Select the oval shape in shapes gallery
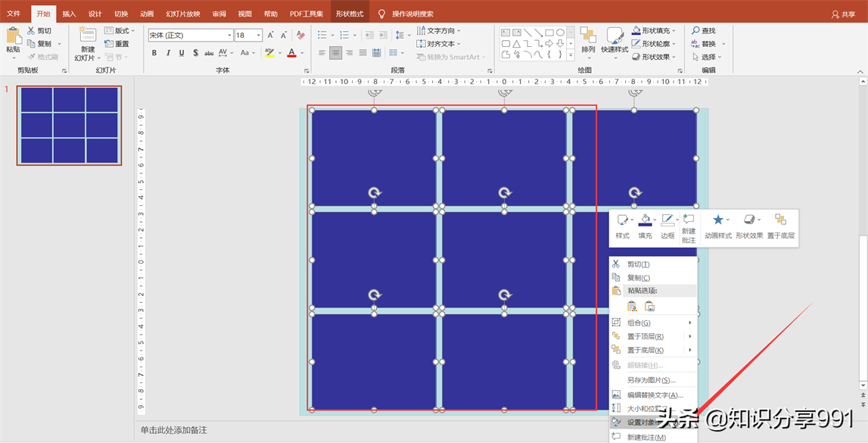The width and height of the screenshot is (868, 443). click(560, 33)
